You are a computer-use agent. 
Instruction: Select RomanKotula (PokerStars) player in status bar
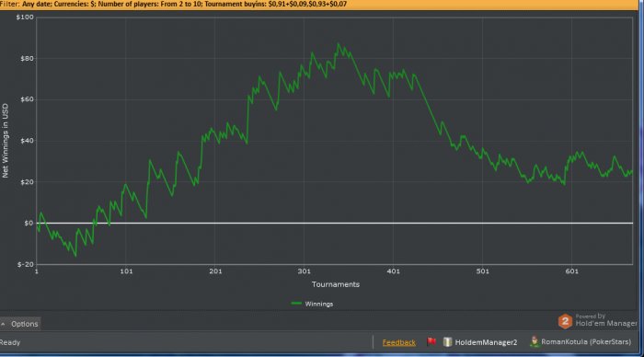(586, 341)
